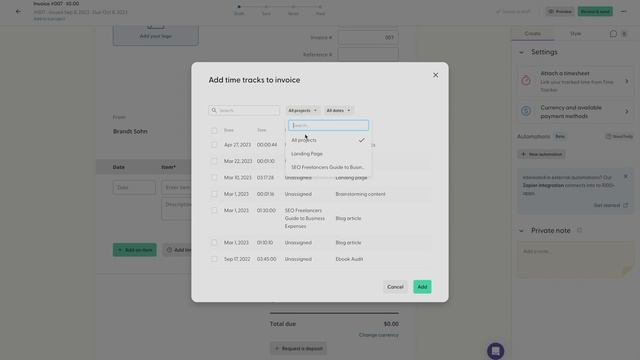Switch to the Create tab
The width and height of the screenshot is (640, 360).
533,33
